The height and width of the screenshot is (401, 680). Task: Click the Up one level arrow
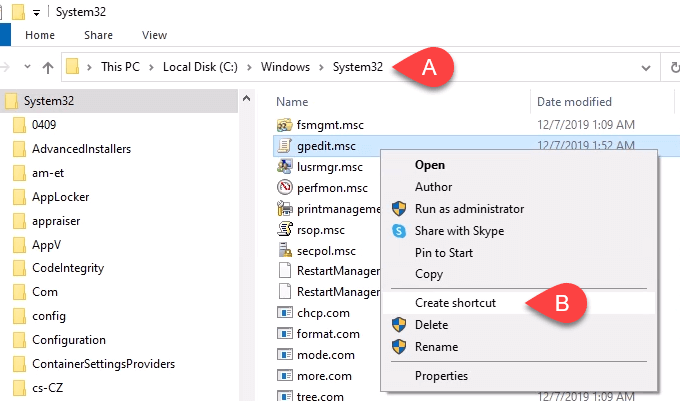[x=48, y=67]
